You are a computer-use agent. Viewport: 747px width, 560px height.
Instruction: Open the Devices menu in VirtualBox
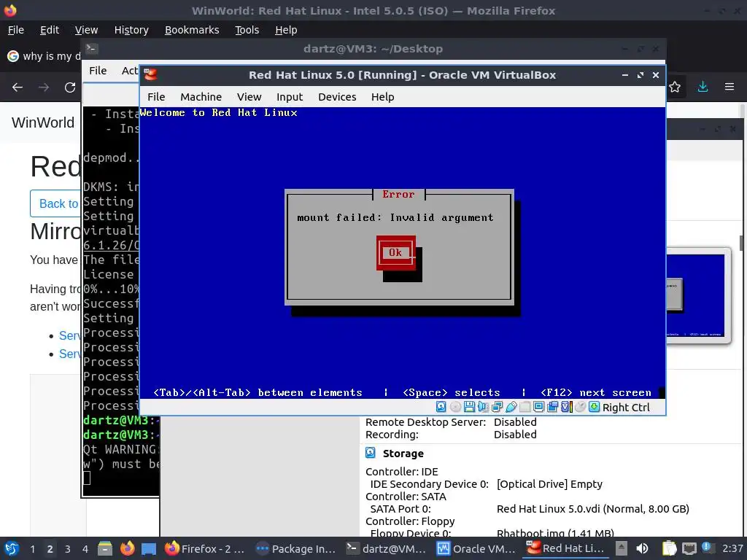[x=337, y=97]
